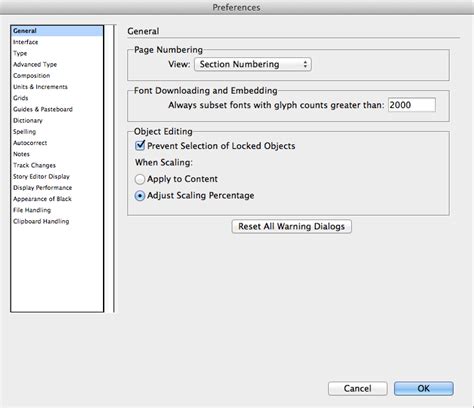The width and height of the screenshot is (474, 408).
Task: Open the Page Numbering View dropdown
Action: pyautogui.click(x=253, y=64)
